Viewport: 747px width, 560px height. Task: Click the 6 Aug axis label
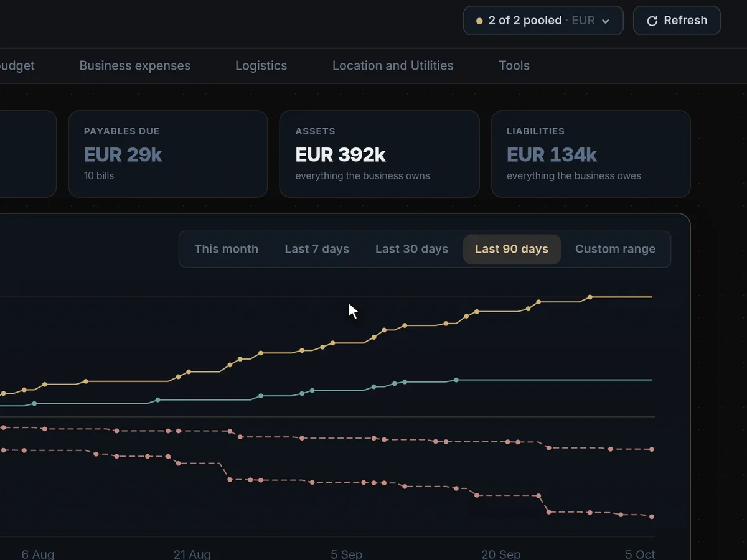tap(38, 554)
